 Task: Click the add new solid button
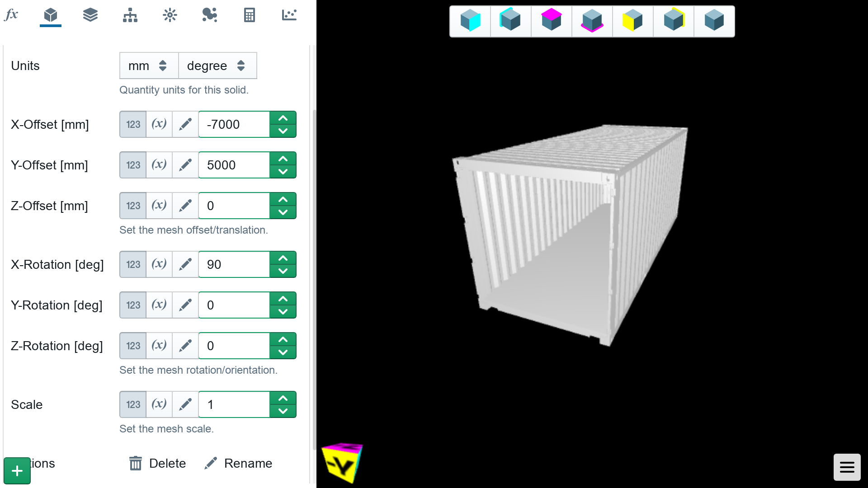coord(16,471)
